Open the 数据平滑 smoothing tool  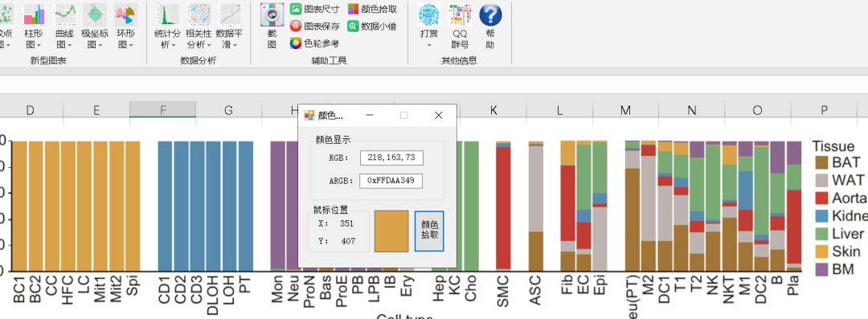(x=230, y=26)
